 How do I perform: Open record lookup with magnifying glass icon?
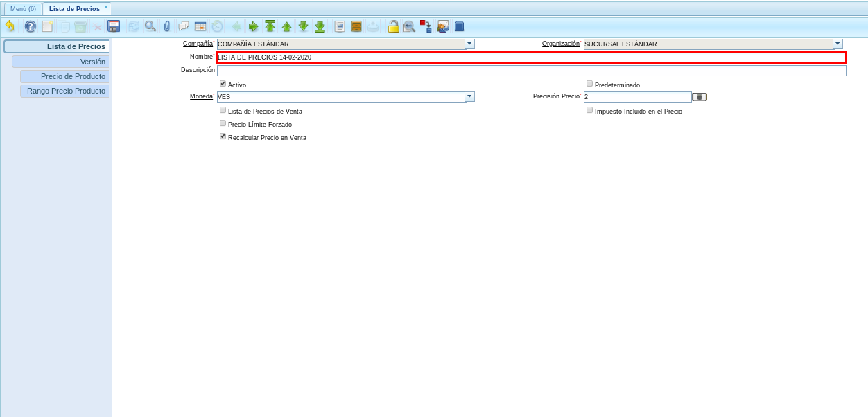click(x=150, y=26)
